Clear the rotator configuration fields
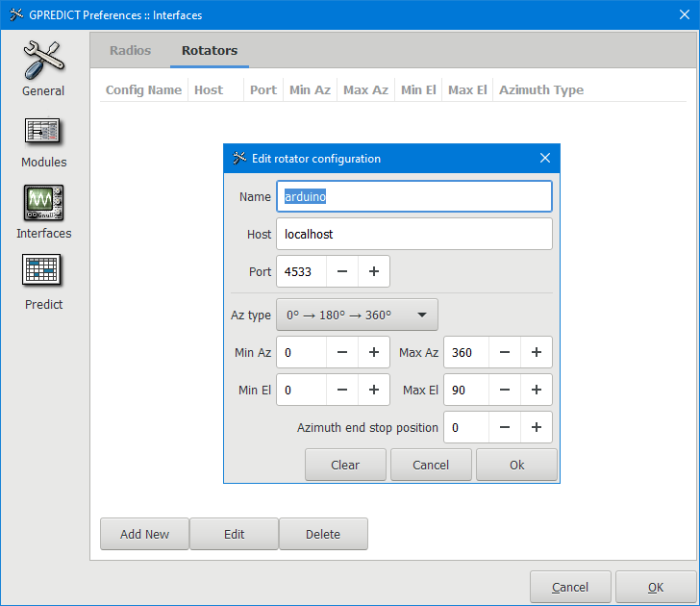This screenshot has width=700, height=606. point(345,465)
